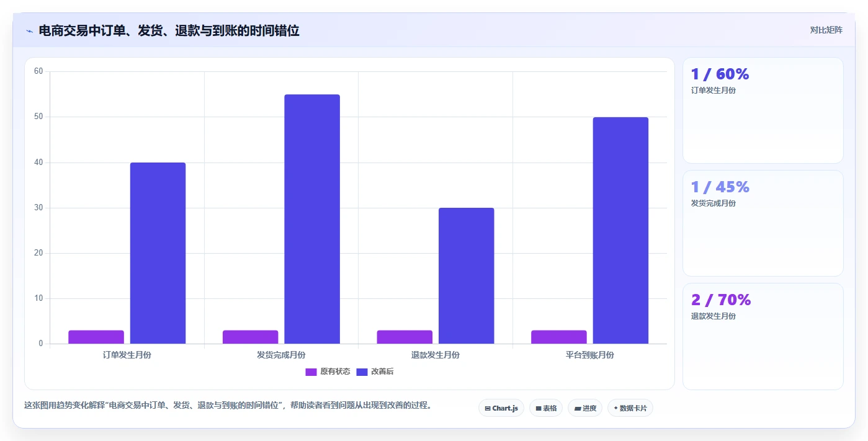Click the blue 改善后 bar for 退款发生月份
Screen dimensions: 868x441
point(467,275)
